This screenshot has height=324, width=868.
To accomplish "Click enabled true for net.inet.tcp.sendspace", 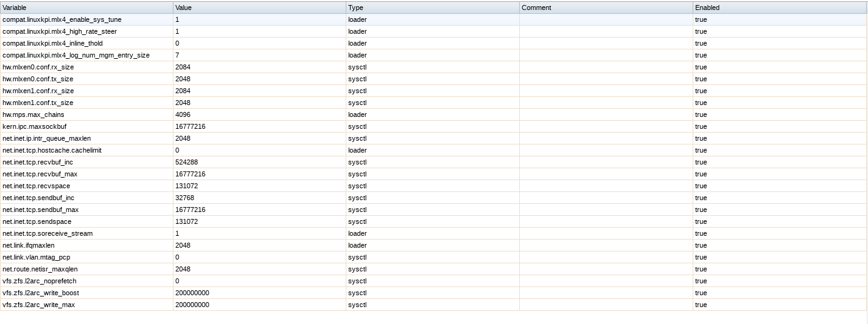I will click(701, 221).
